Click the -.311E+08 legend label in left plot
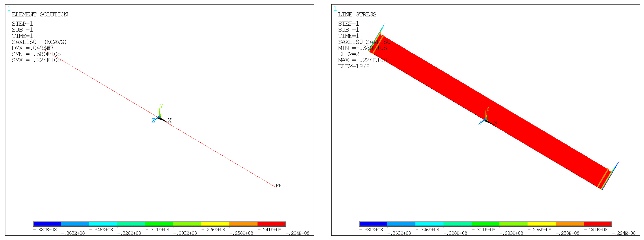 157,230
